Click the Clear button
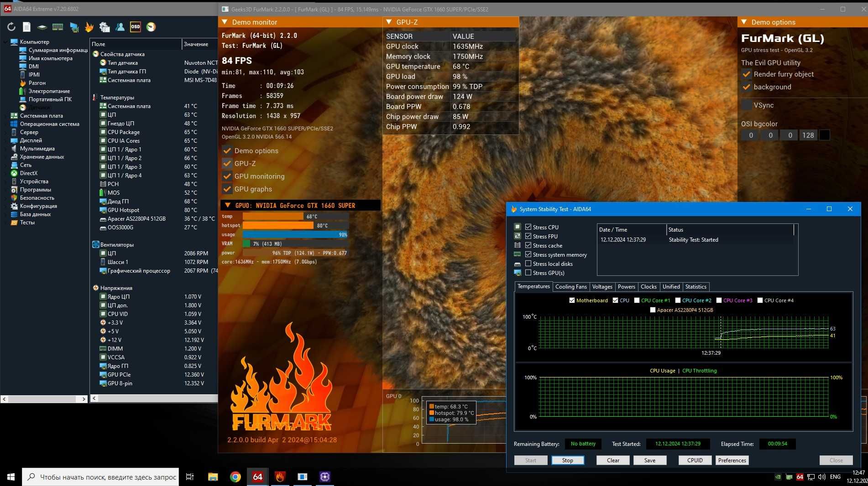This screenshot has height=486, width=868. click(x=613, y=460)
